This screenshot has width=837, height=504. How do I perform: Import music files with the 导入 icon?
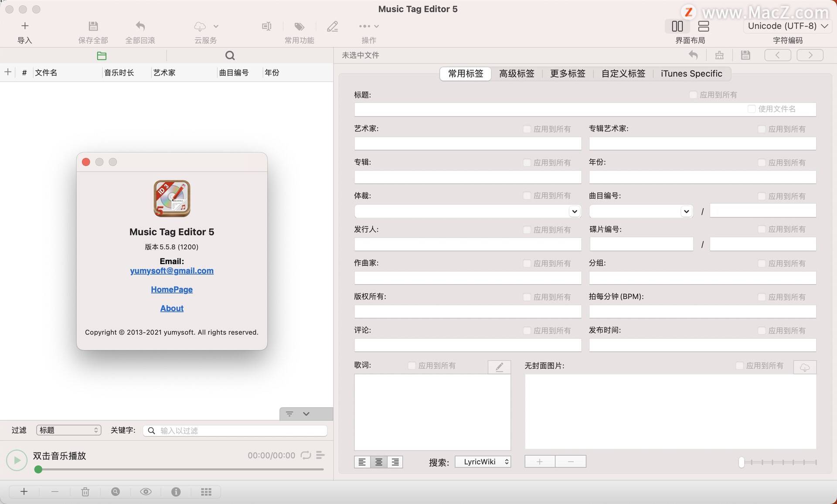point(25,26)
